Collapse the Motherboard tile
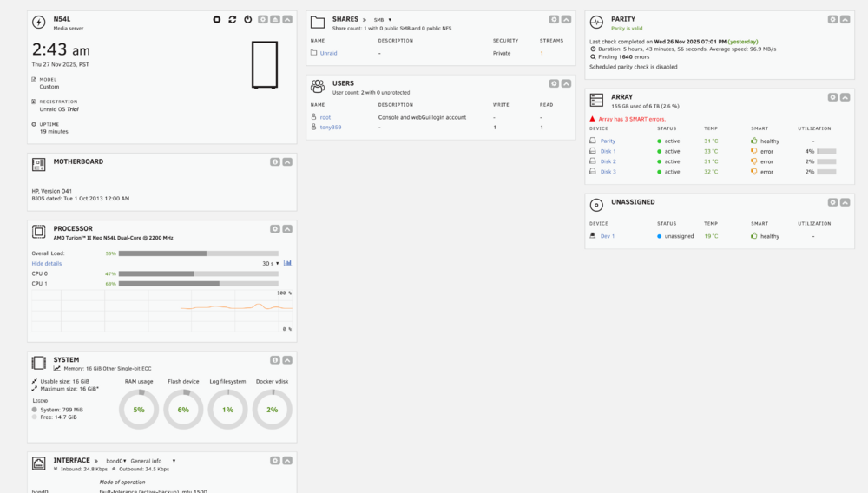Screen dimensions: 868x493 coord(287,162)
